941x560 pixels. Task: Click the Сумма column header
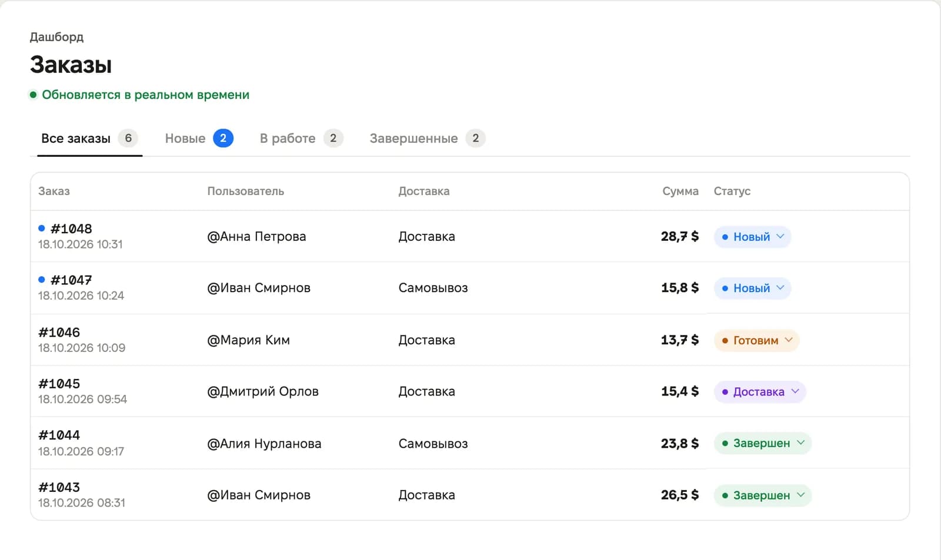[680, 191]
